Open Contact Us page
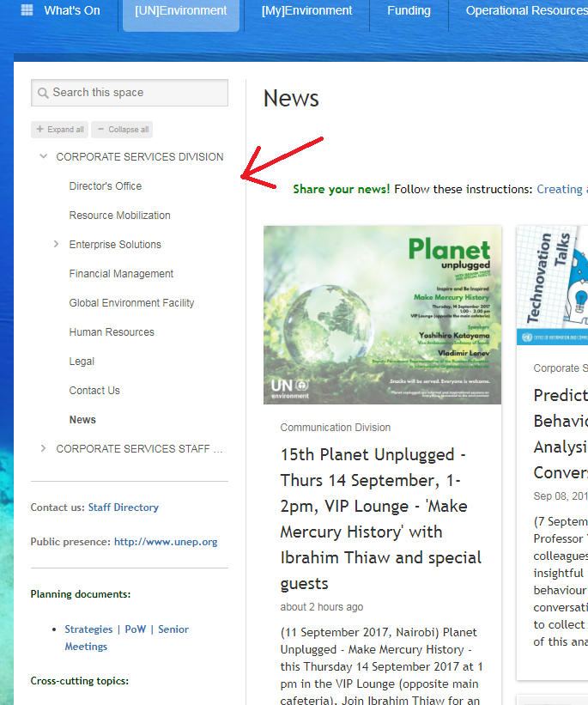The width and height of the screenshot is (588, 705). click(x=94, y=391)
